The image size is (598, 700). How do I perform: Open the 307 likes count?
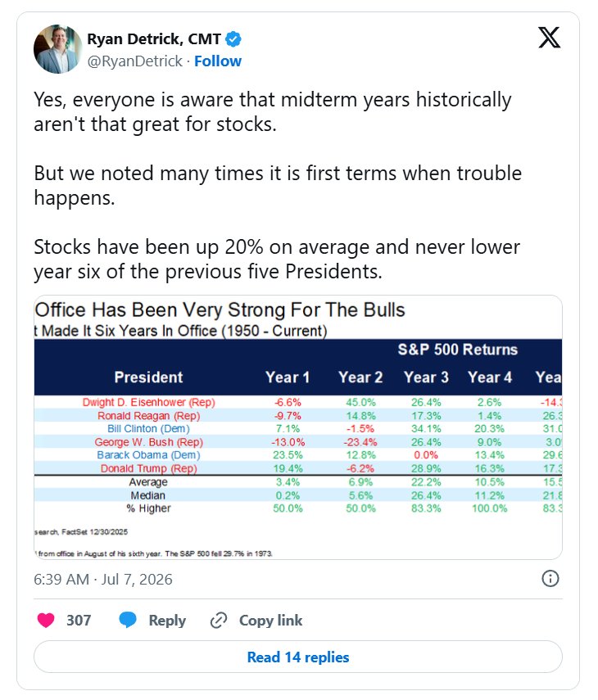[x=79, y=620]
